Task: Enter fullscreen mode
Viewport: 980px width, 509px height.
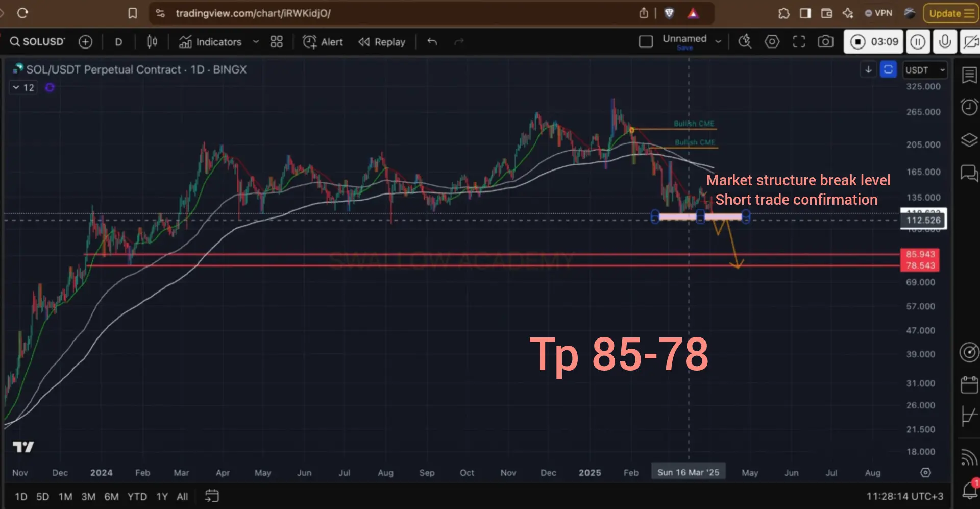Action: tap(799, 42)
